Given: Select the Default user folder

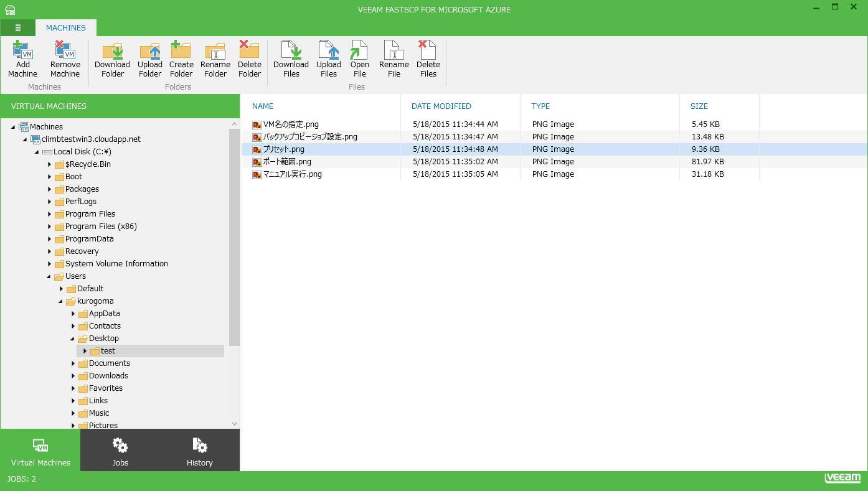Looking at the screenshot, I should click(90, 289).
